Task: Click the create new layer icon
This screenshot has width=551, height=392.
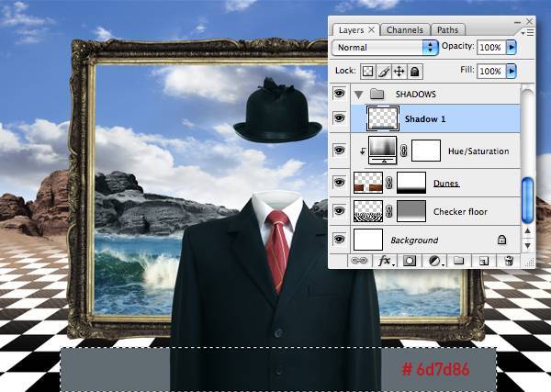Action: pyautogui.click(x=484, y=261)
